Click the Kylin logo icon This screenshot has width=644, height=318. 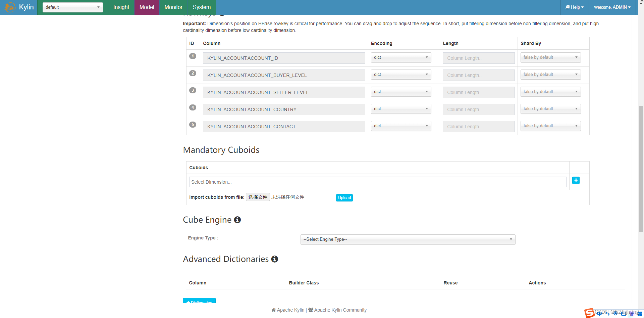pos(10,7)
